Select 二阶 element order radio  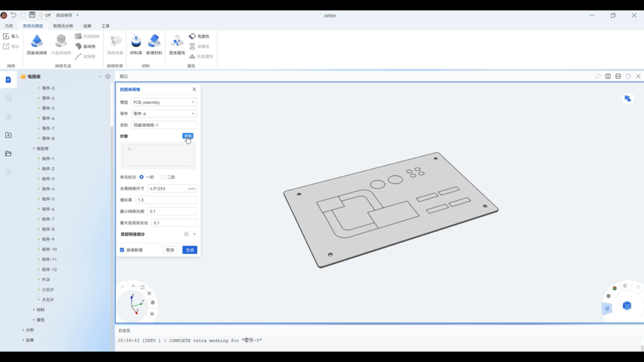(163, 177)
